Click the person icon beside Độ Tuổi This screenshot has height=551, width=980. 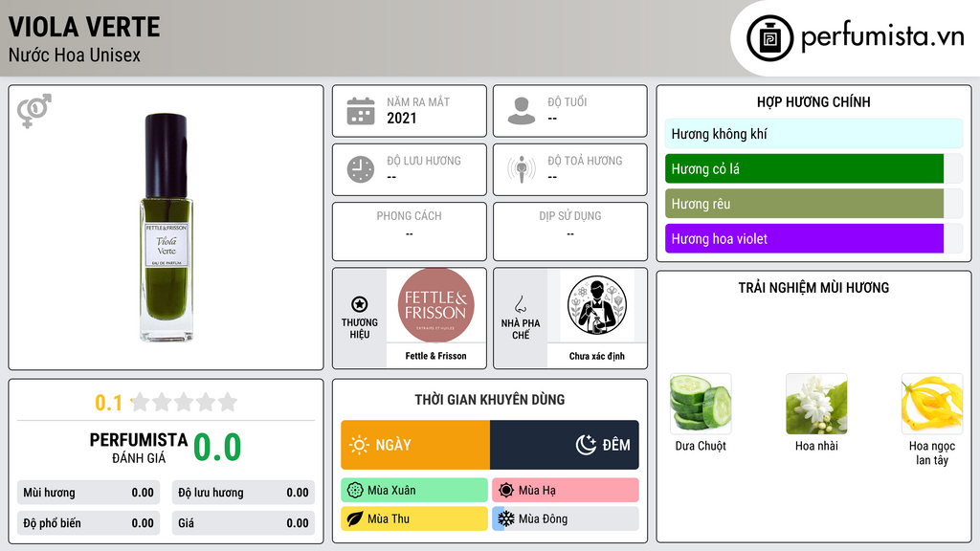pyautogui.click(x=522, y=111)
